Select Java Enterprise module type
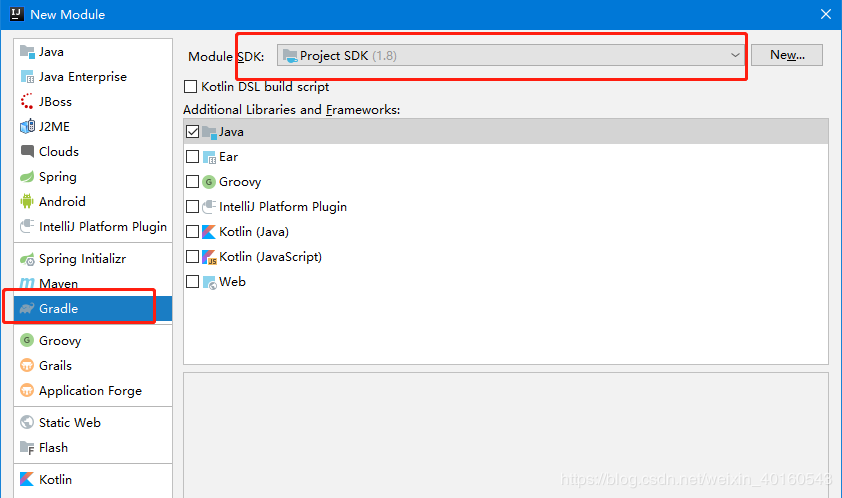The height and width of the screenshot is (498, 842). (x=83, y=77)
